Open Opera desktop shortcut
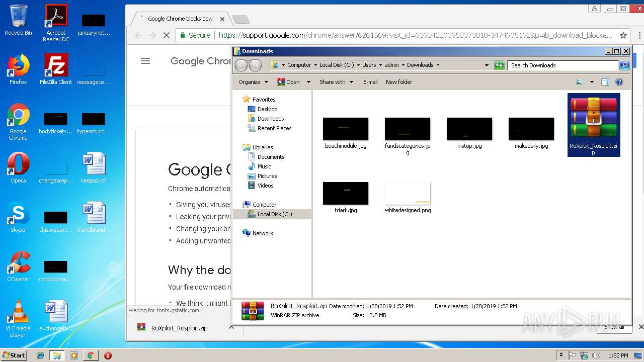The height and width of the screenshot is (362, 644). [18, 168]
